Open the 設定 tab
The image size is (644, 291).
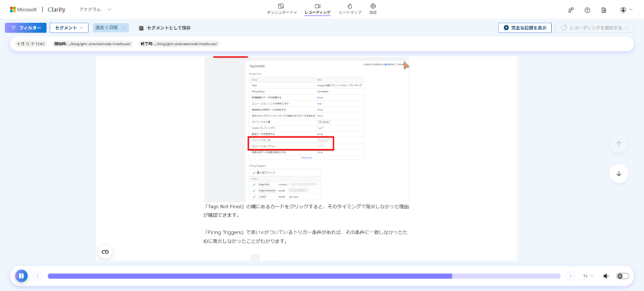click(x=373, y=8)
